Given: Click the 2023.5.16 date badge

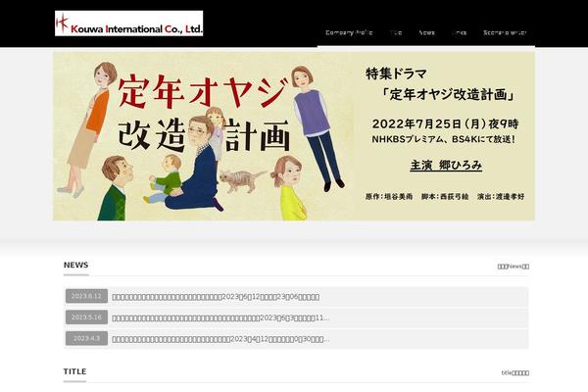Looking at the screenshot, I should [86, 317].
